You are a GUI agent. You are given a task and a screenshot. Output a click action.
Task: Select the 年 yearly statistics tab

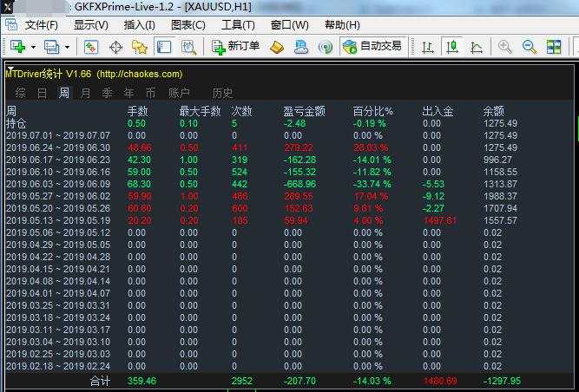tap(128, 93)
